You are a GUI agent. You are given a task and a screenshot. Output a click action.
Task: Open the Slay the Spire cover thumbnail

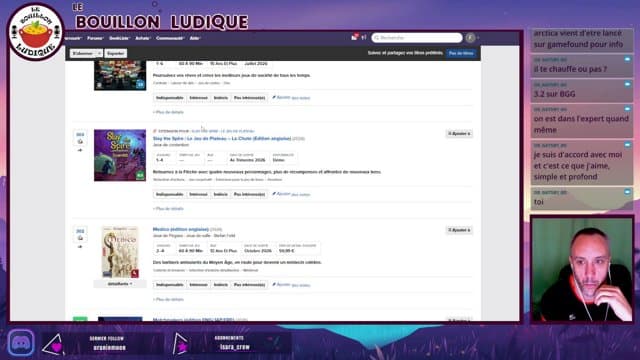[120, 155]
